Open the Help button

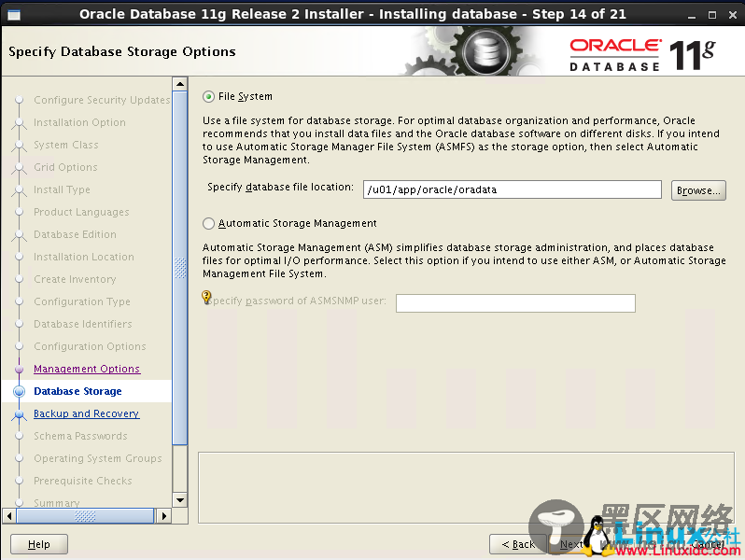[x=39, y=544]
